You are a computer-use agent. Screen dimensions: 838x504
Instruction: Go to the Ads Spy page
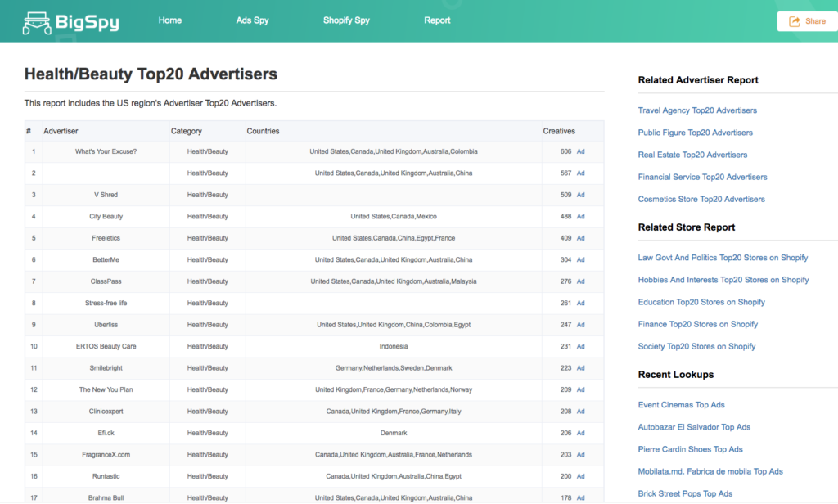point(252,20)
